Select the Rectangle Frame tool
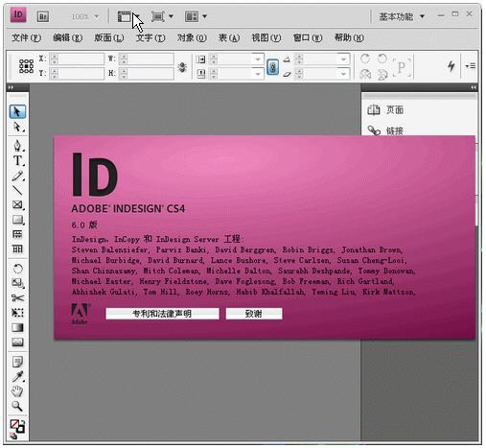 pyautogui.click(x=18, y=204)
